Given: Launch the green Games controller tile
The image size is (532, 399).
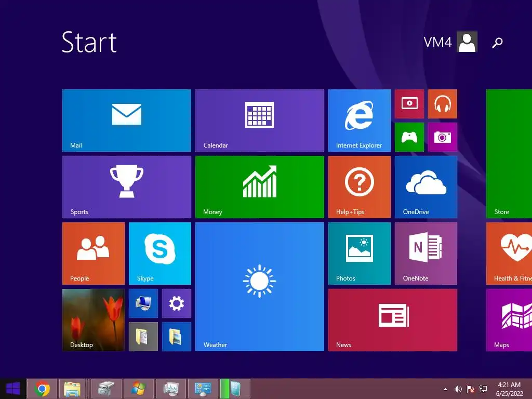Looking at the screenshot, I should pos(409,137).
